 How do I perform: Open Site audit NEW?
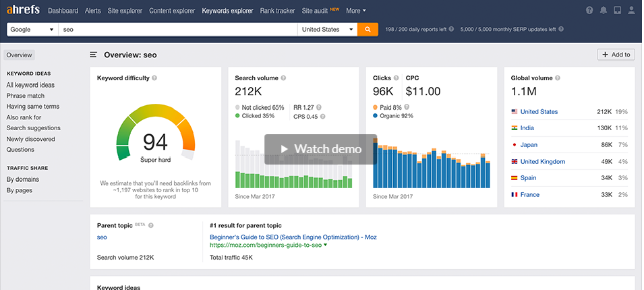320,11
